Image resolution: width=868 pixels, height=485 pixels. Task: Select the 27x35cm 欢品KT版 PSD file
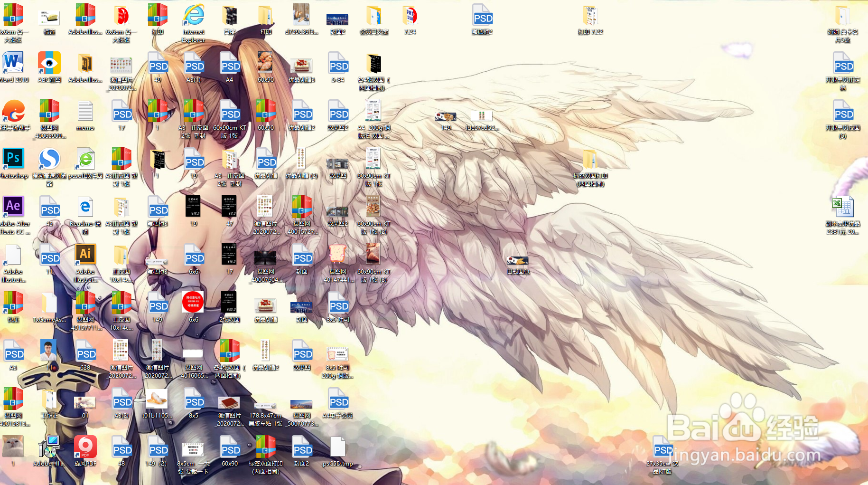663,455
